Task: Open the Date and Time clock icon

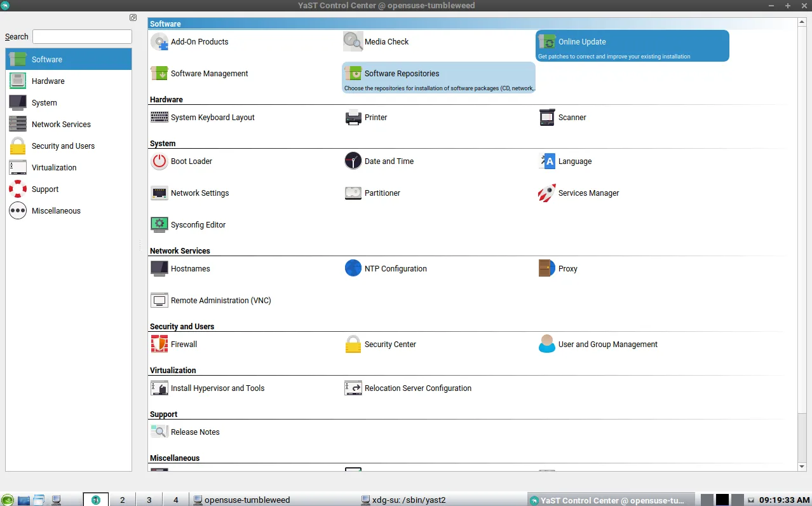Action: click(x=353, y=161)
